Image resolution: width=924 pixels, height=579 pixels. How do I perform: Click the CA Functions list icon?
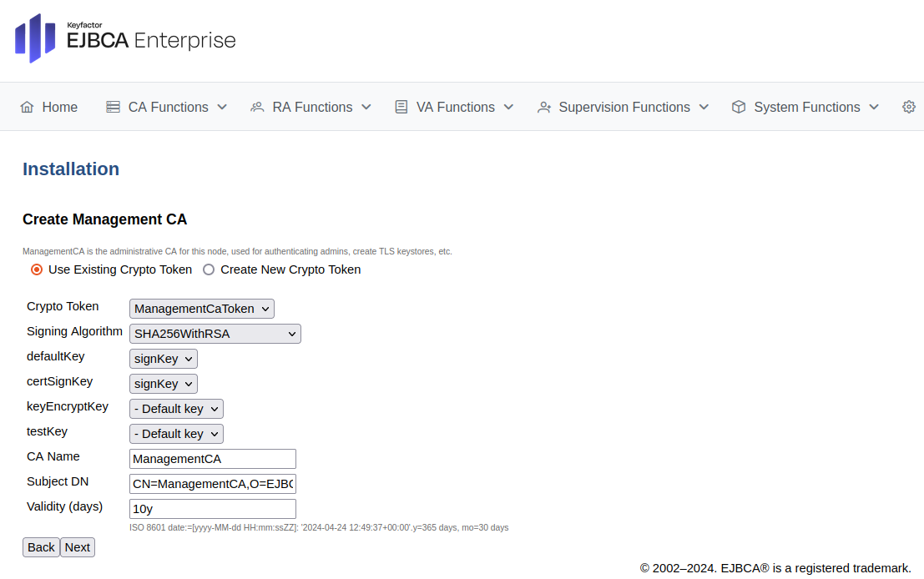(x=113, y=107)
